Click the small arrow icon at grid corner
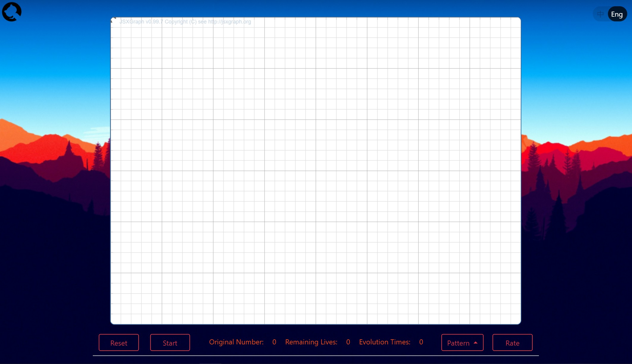Image resolution: width=632 pixels, height=364 pixels. (x=113, y=20)
